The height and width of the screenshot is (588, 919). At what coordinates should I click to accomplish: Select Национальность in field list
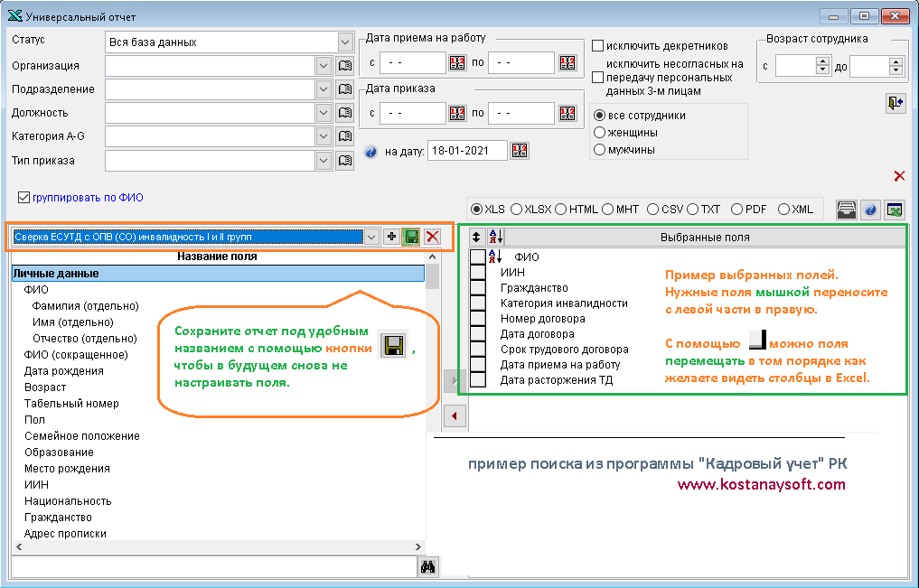(68, 501)
